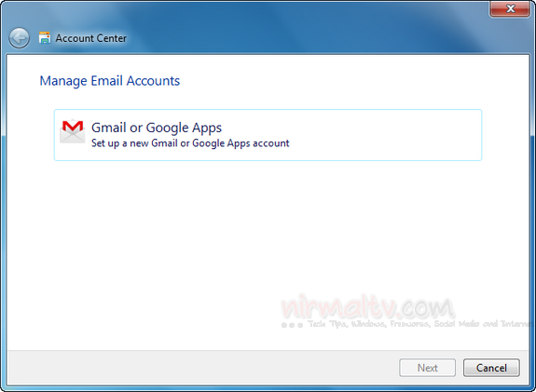
Task: Click the Manage Email Accounts heading
Action: (x=110, y=81)
